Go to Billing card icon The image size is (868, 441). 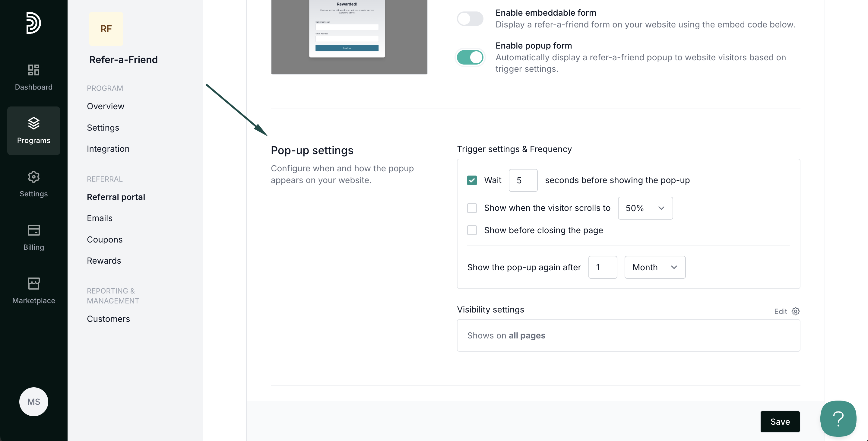tap(33, 230)
